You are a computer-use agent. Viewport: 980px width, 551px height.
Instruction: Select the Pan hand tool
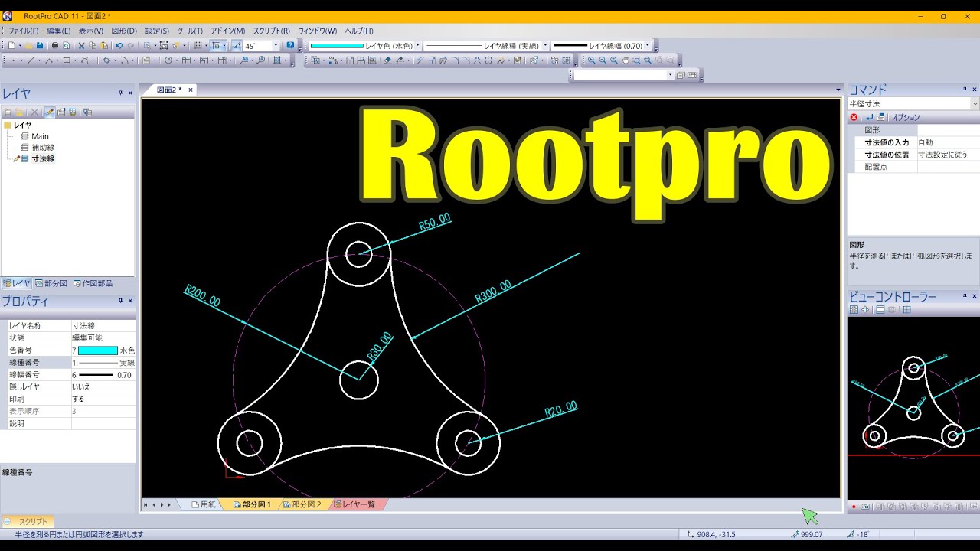click(x=626, y=60)
